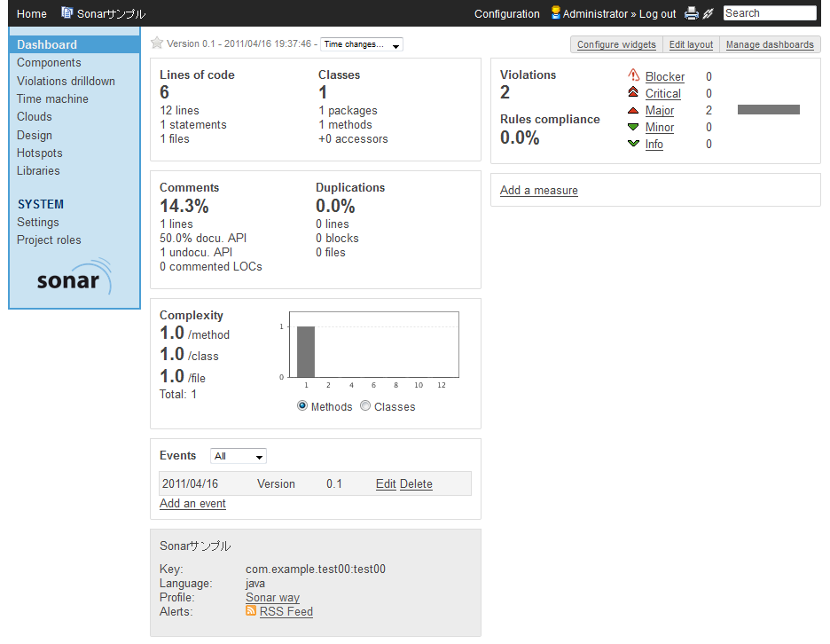This screenshot has height=644, width=830.
Task: Click the Major violations gray bar
Action: 769,110
